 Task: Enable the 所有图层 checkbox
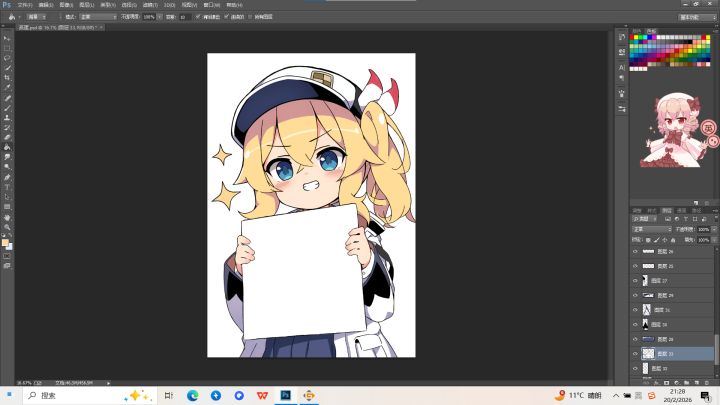pyautogui.click(x=250, y=17)
